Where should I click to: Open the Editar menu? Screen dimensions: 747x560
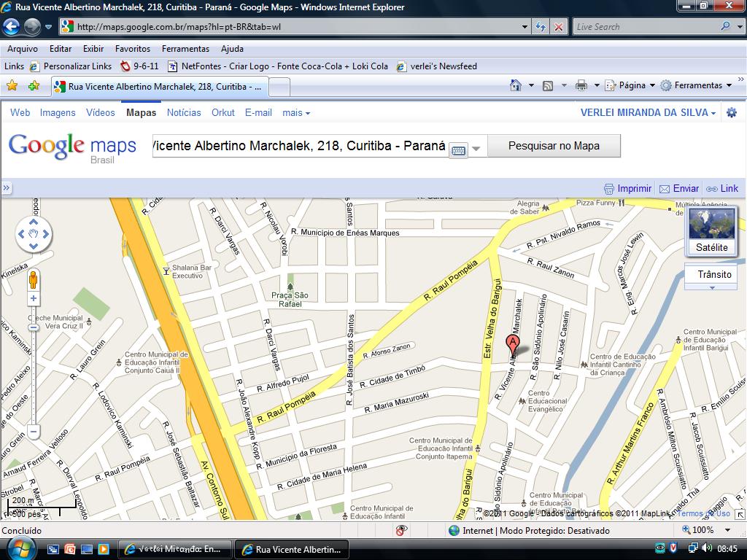[61, 49]
